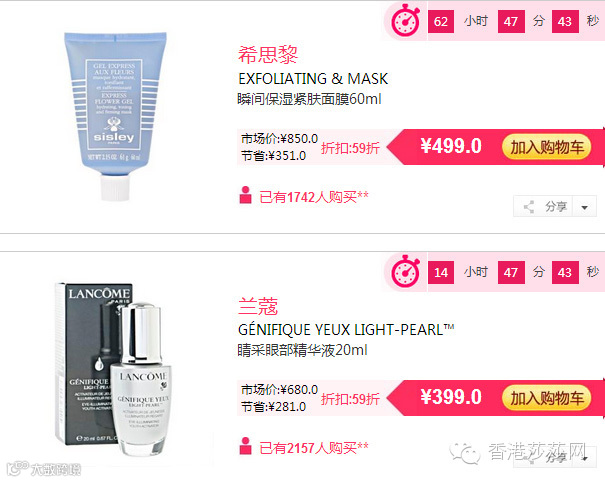Open the 希思黎 brand link
Viewport: 605px width, 482px height.
[x=268, y=54]
